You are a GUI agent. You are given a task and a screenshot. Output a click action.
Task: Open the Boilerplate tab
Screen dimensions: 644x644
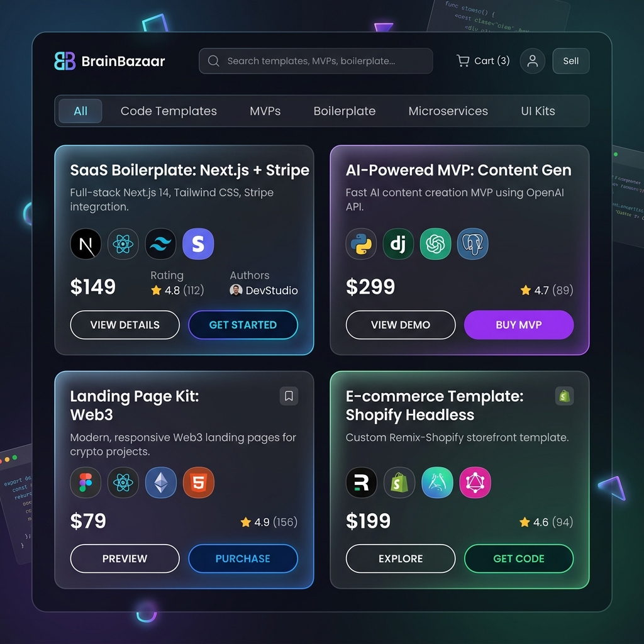coord(344,111)
